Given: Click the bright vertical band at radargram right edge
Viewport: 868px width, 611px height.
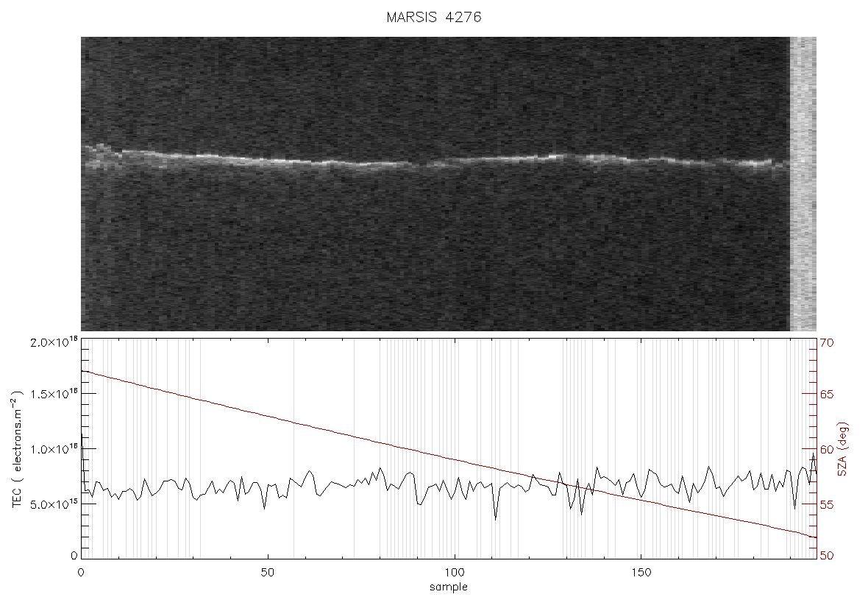Looking at the screenshot, I should point(803,184).
